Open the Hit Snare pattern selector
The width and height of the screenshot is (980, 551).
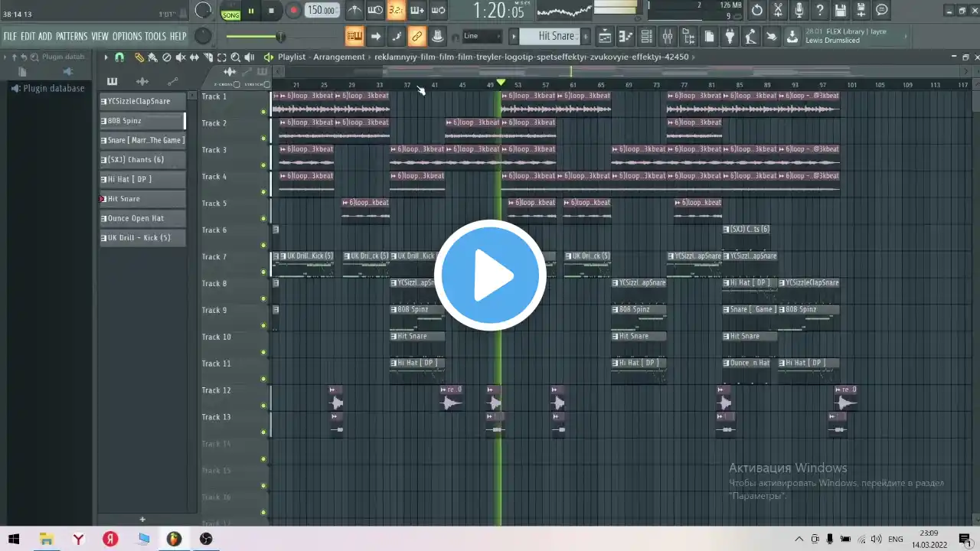click(x=551, y=36)
